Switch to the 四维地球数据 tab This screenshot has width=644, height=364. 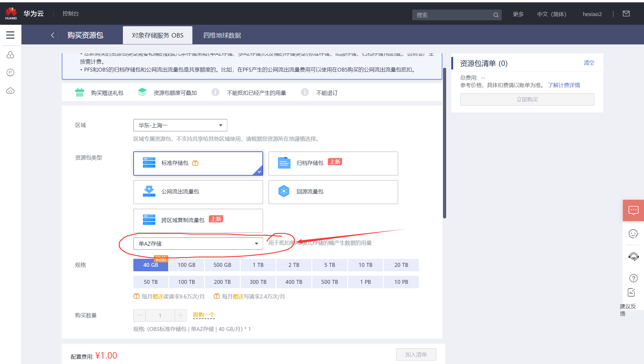click(x=222, y=35)
